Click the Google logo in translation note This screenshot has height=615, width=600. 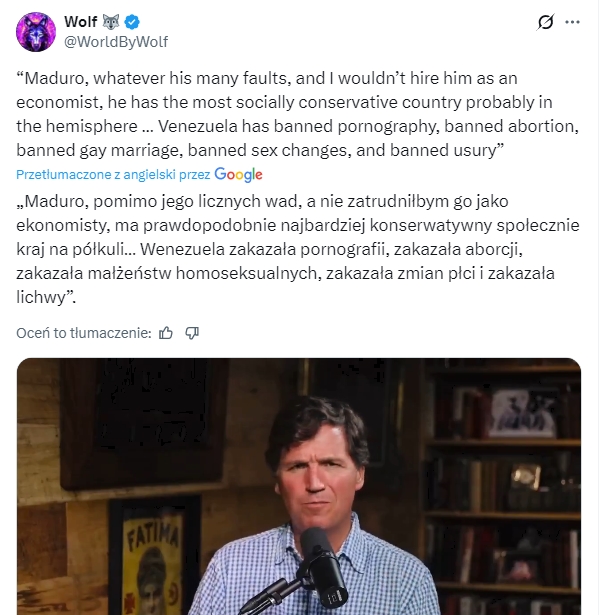click(238, 174)
